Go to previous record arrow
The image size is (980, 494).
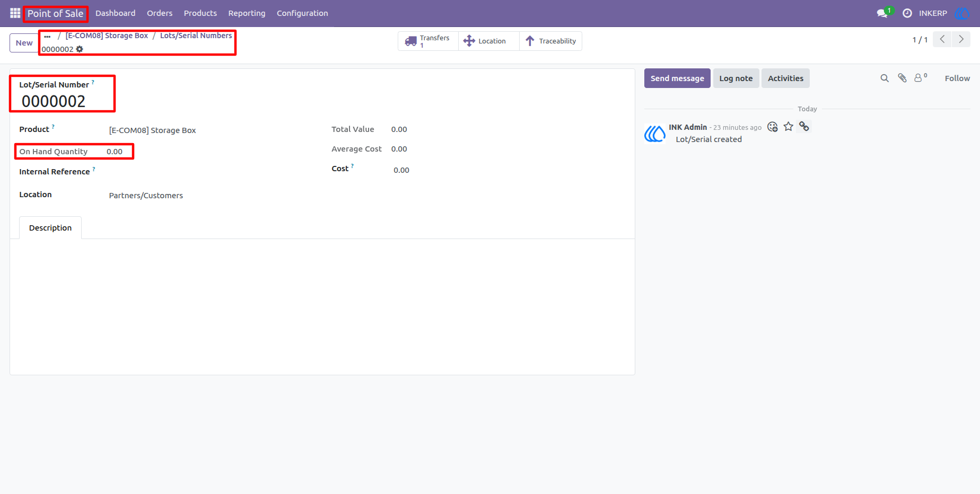pos(942,39)
